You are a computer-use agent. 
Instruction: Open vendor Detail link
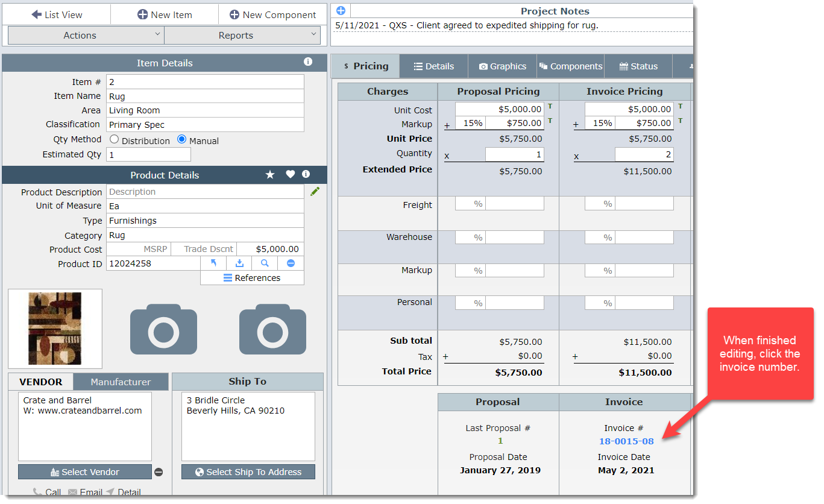pyautogui.click(x=124, y=492)
